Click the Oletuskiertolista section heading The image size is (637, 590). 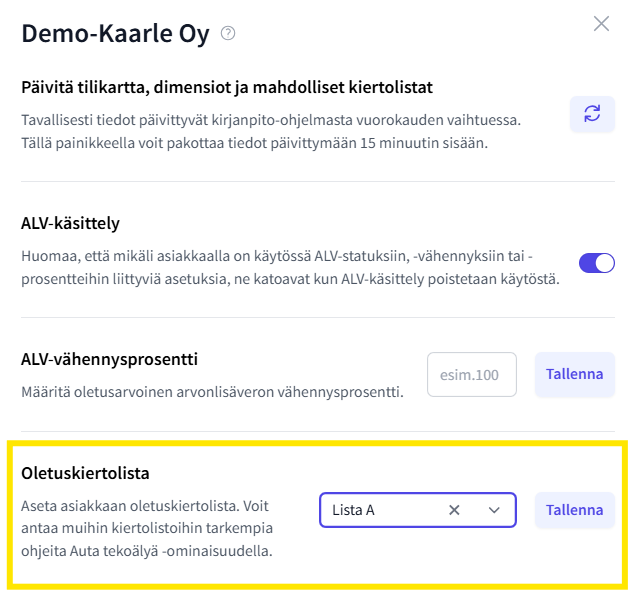click(86, 472)
